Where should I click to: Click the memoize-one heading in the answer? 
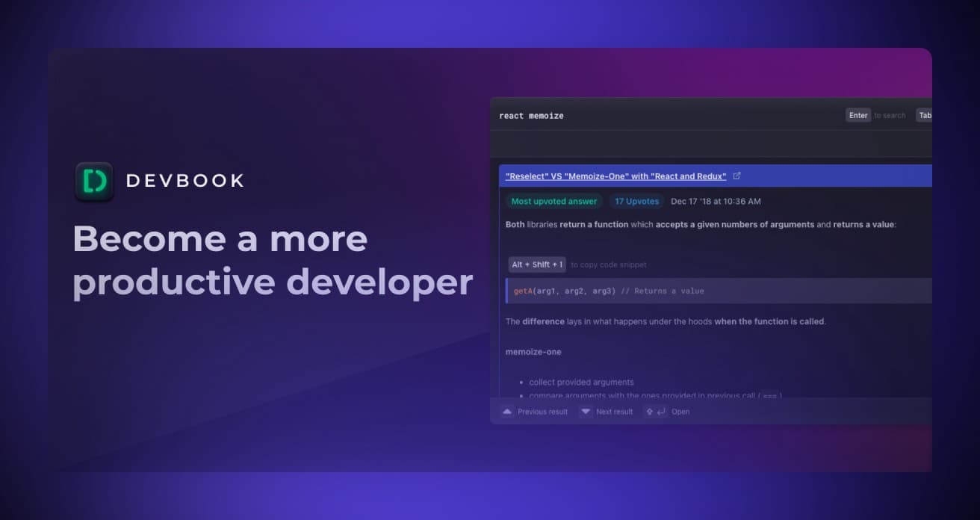point(533,352)
